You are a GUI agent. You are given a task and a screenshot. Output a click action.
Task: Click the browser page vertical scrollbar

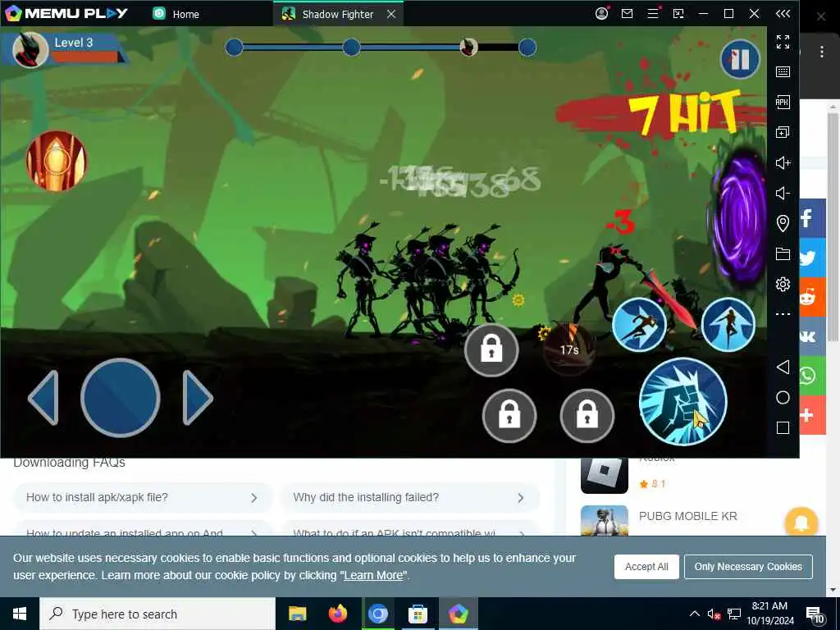[833, 225]
